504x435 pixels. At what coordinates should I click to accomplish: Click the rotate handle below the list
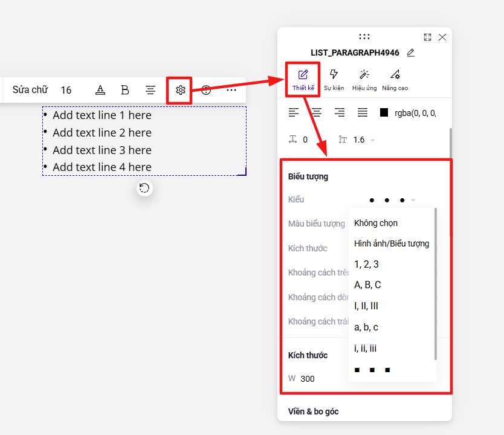click(144, 188)
